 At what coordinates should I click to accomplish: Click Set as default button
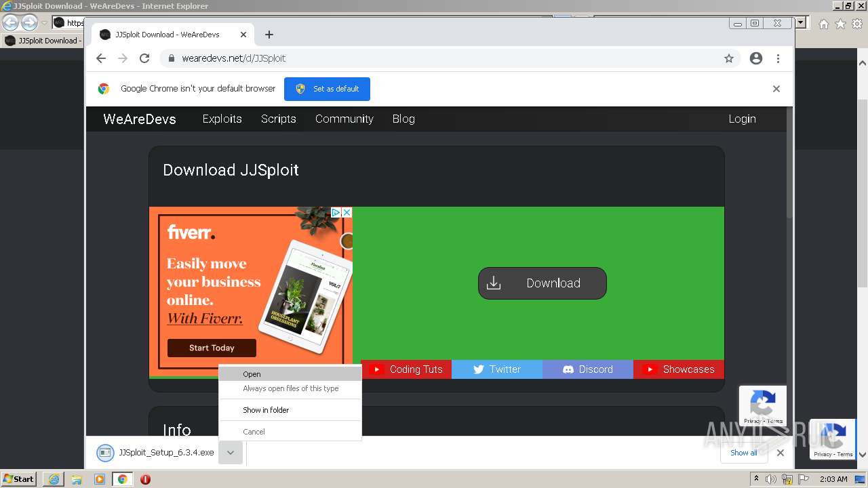pos(327,89)
